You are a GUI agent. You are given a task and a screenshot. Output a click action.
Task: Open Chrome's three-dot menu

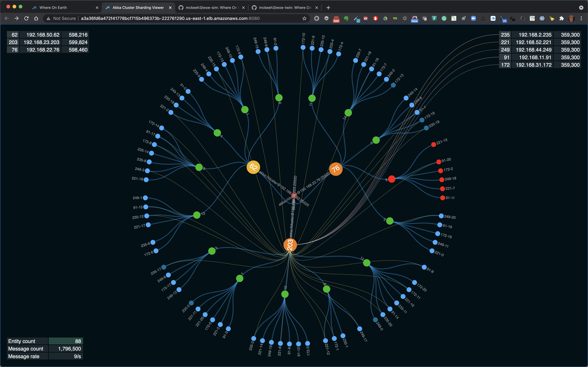point(581,19)
